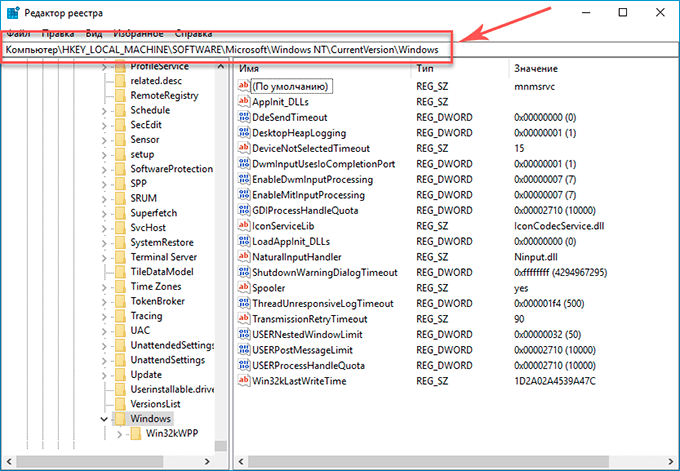This screenshot has height=471, width=680.
Task: Click the IconCodecService.dll data cell
Action: [559, 226]
